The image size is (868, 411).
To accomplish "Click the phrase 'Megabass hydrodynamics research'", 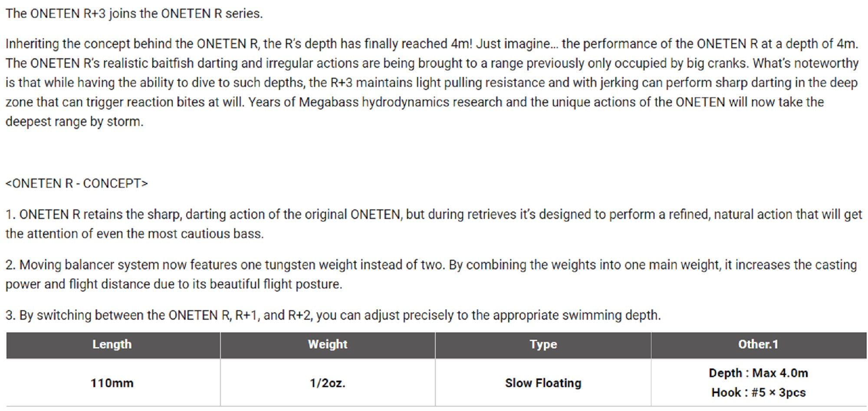I will coord(401,103).
